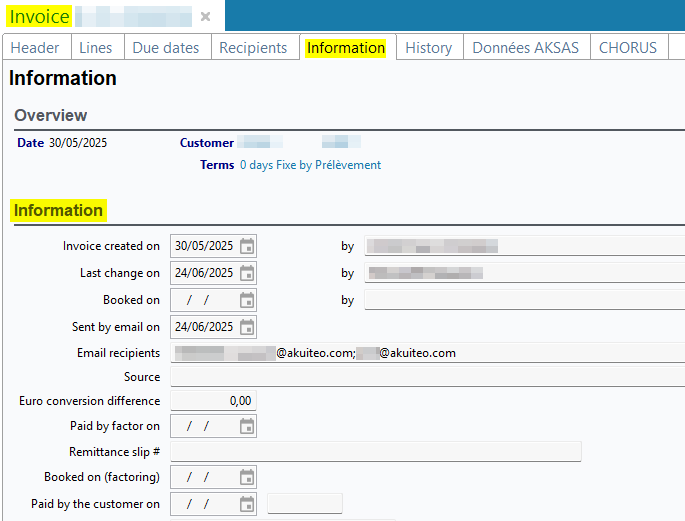The height and width of the screenshot is (521, 685).
Task: Open calendar for Paid by the customer on
Action: point(247,504)
